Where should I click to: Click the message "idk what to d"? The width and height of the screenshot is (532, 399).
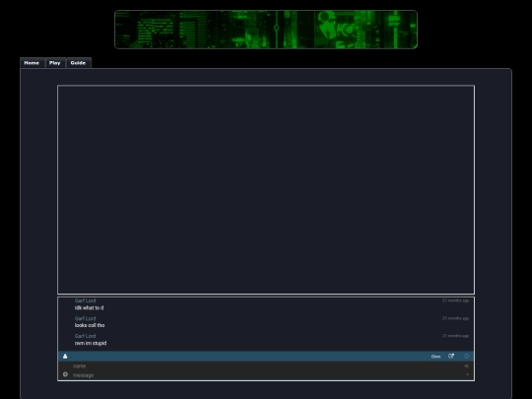coord(90,307)
